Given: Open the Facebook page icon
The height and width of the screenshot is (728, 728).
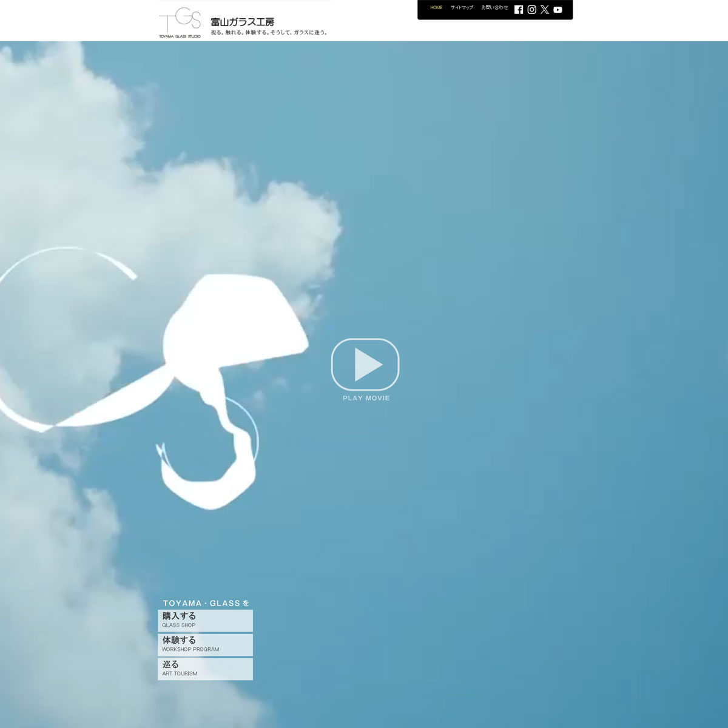Looking at the screenshot, I should click(x=519, y=10).
